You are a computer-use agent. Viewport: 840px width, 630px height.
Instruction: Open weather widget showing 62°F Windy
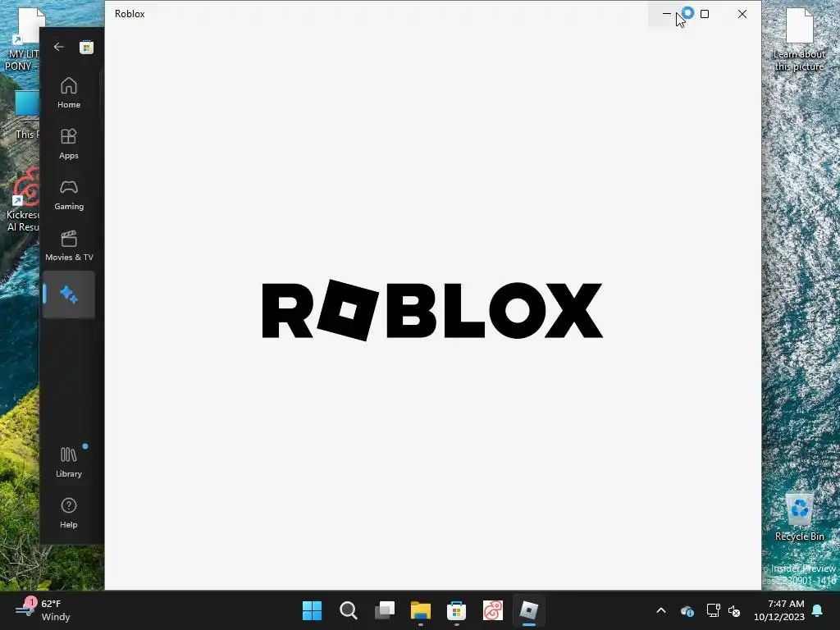(43, 610)
